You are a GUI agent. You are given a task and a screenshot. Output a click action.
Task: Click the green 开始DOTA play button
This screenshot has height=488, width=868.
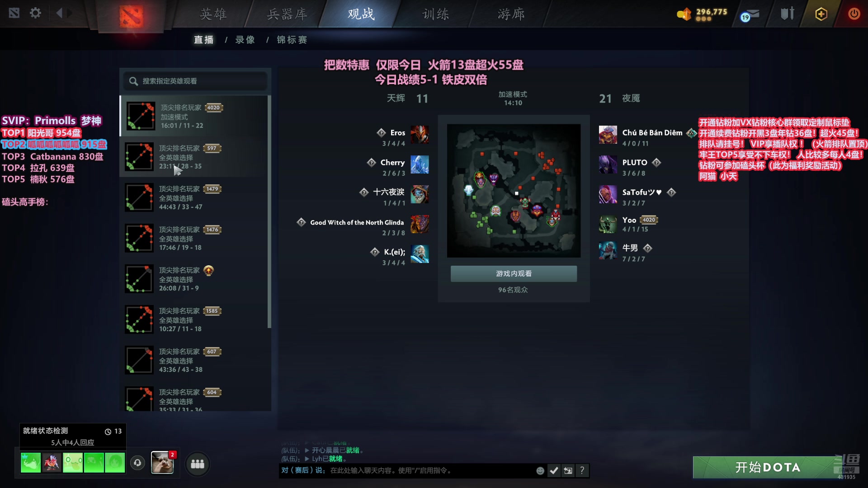pyautogui.click(x=767, y=467)
